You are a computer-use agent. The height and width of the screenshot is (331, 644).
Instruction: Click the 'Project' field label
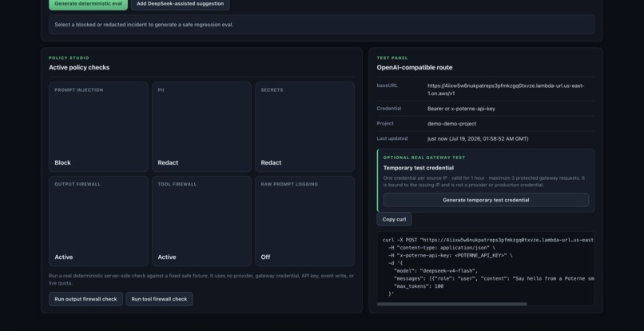point(385,123)
